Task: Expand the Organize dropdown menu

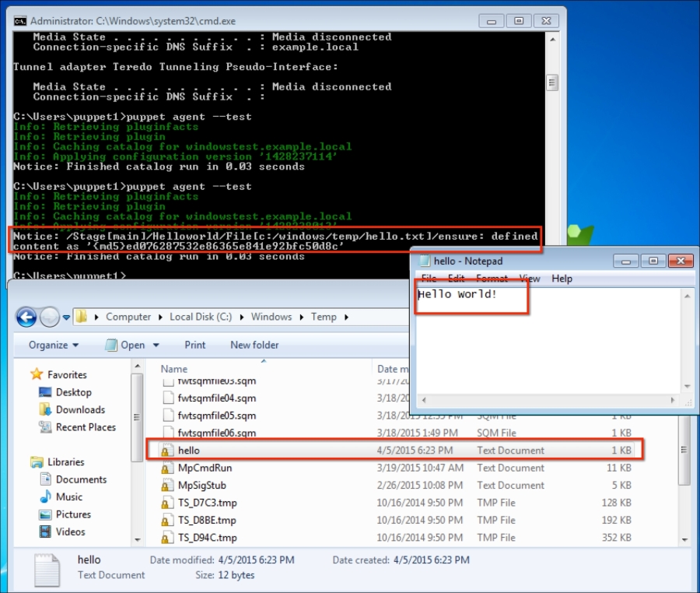Action: [x=54, y=345]
